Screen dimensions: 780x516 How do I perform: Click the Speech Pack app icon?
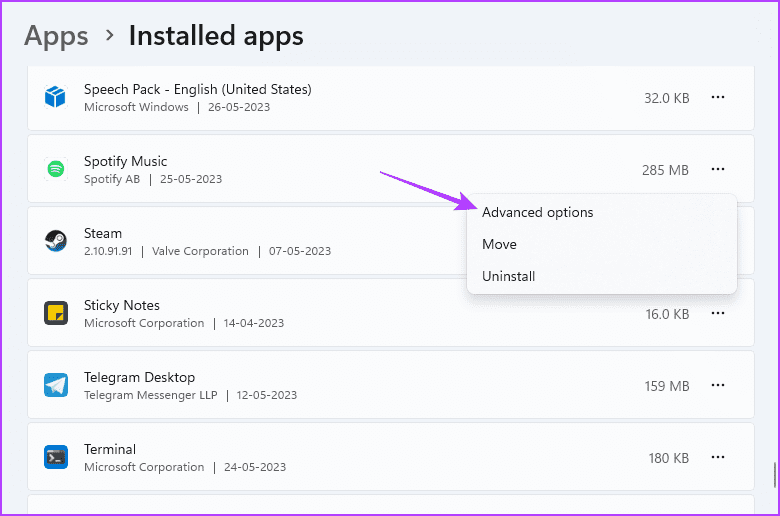pyautogui.click(x=55, y=97)
